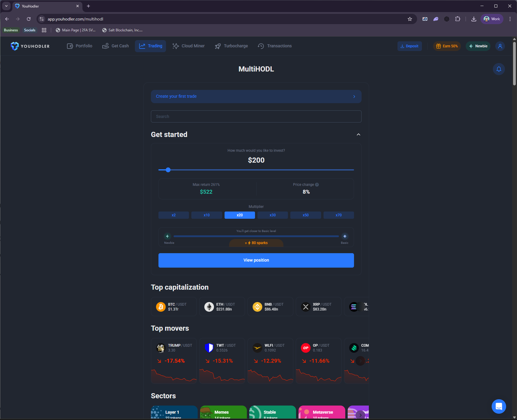Select the x50 multiplier
Viewport: 517px width, 420px height.
305,215
